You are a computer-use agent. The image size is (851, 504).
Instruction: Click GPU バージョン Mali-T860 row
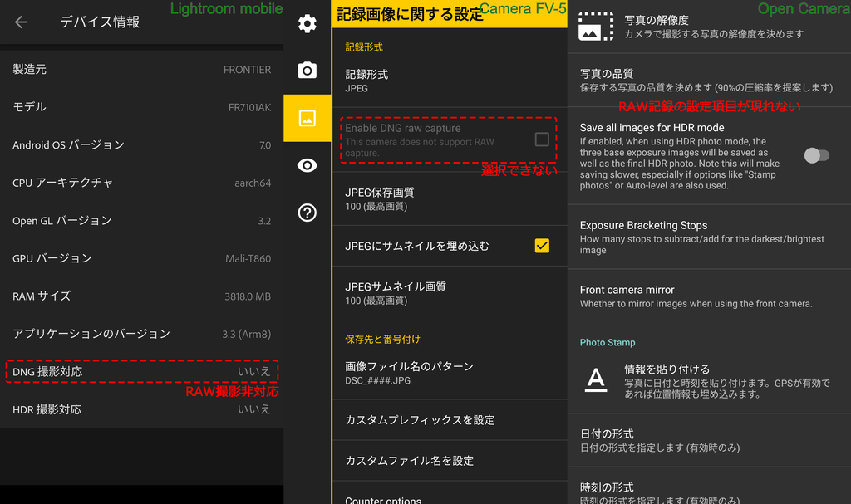pos(141,258)
